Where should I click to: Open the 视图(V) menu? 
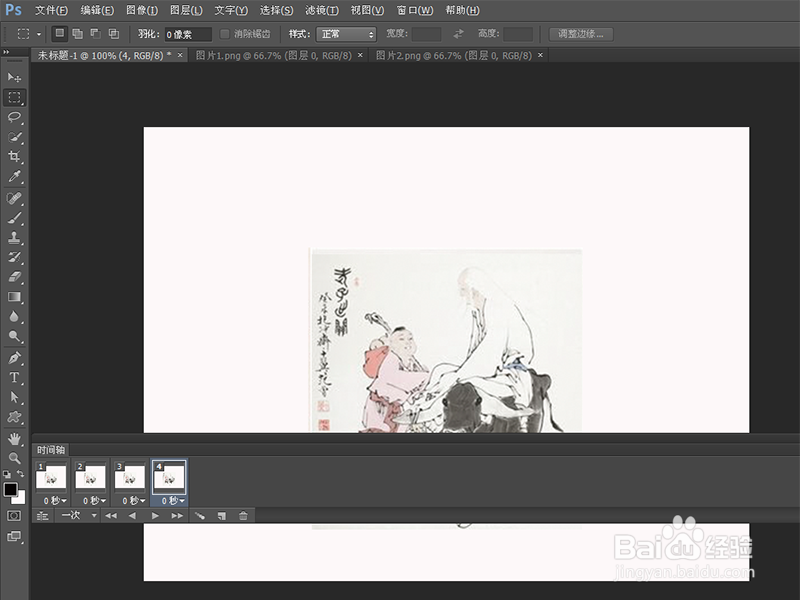(367, 10)
